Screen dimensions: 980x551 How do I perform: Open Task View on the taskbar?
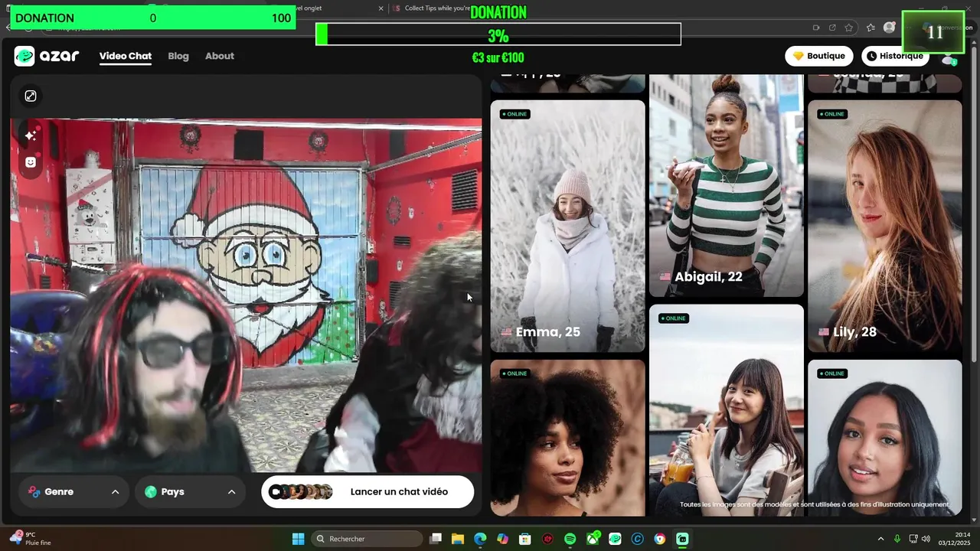[436, 539]
